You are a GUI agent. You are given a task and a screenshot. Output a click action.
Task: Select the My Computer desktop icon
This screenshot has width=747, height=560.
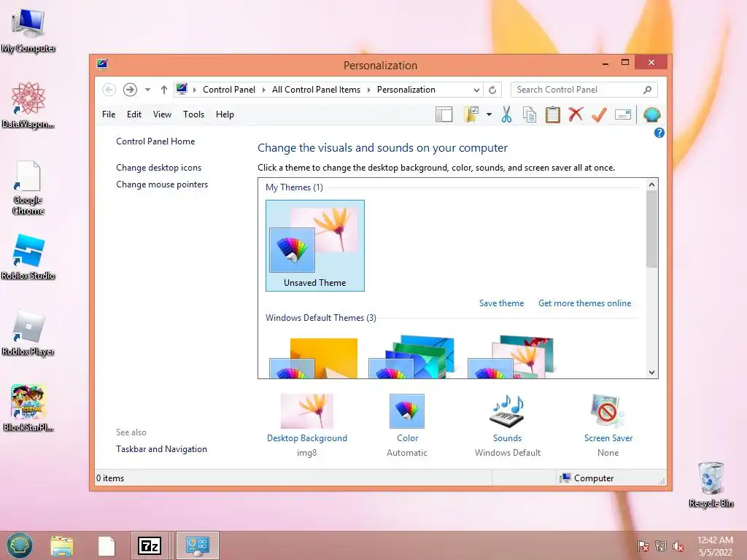[28, 30]
